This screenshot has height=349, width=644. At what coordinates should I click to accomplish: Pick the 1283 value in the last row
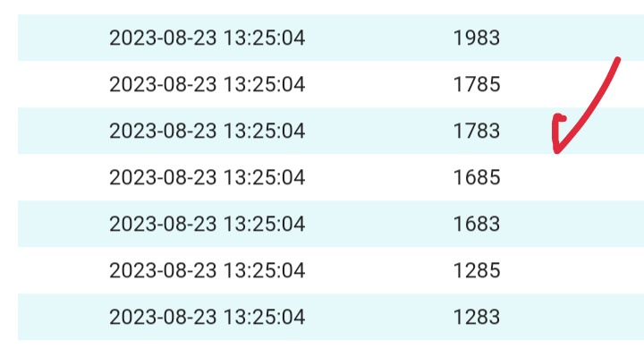(x=477, y=317)
